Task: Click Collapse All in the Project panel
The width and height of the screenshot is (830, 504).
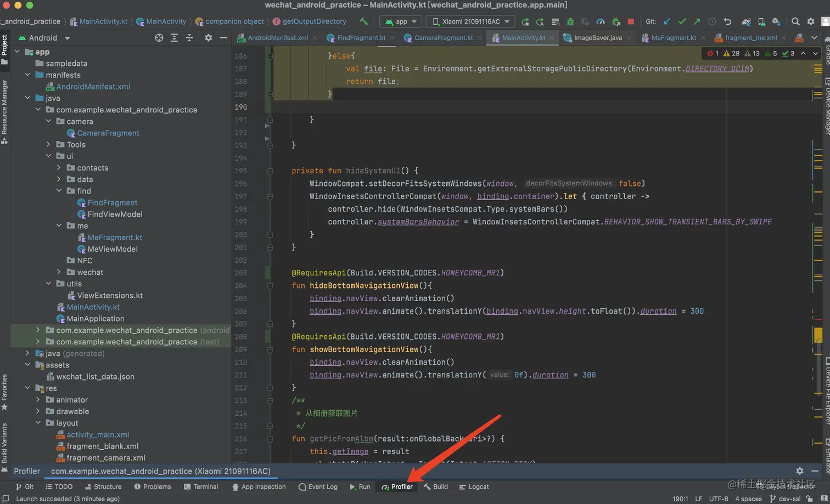Action: [189, 38]
